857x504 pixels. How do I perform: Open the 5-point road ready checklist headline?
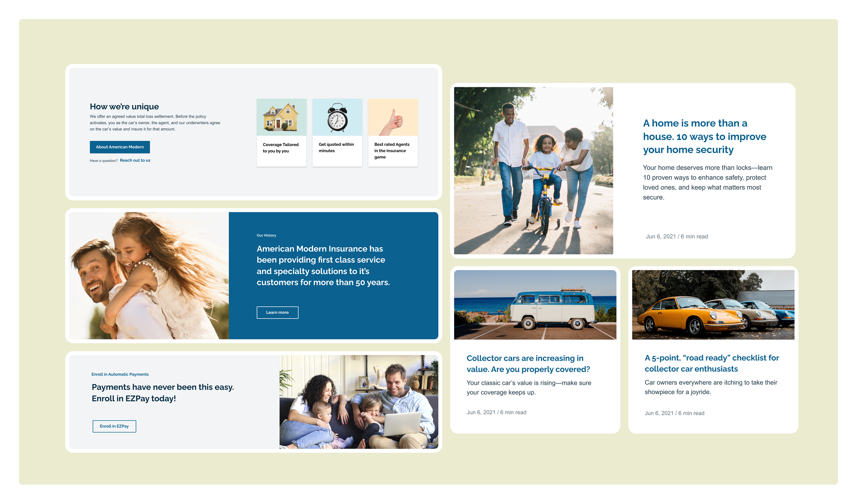point(712,363)
